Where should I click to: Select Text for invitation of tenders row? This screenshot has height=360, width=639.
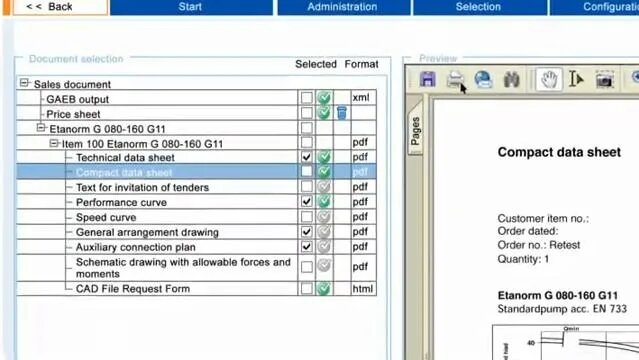[x=196, y=187]
